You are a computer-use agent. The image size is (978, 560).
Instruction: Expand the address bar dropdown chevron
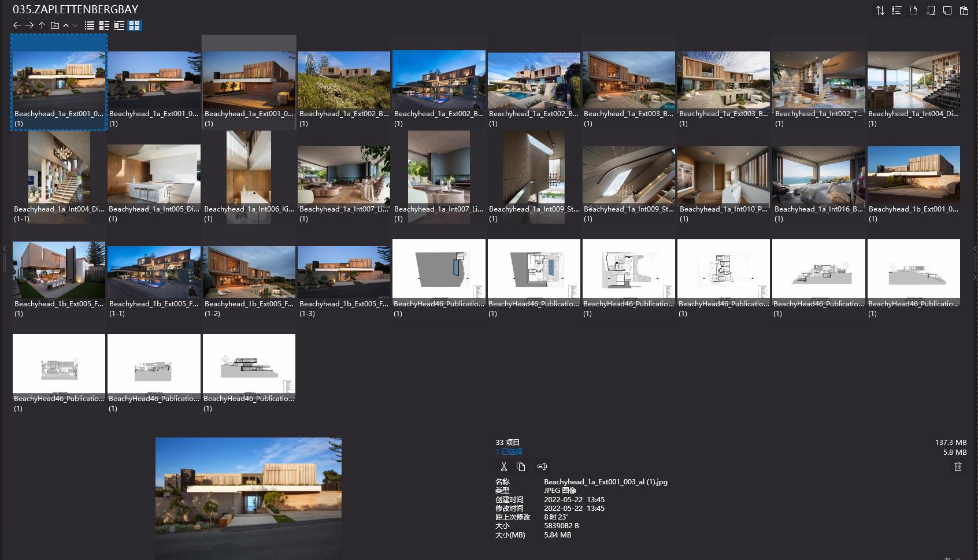point(75,25)
